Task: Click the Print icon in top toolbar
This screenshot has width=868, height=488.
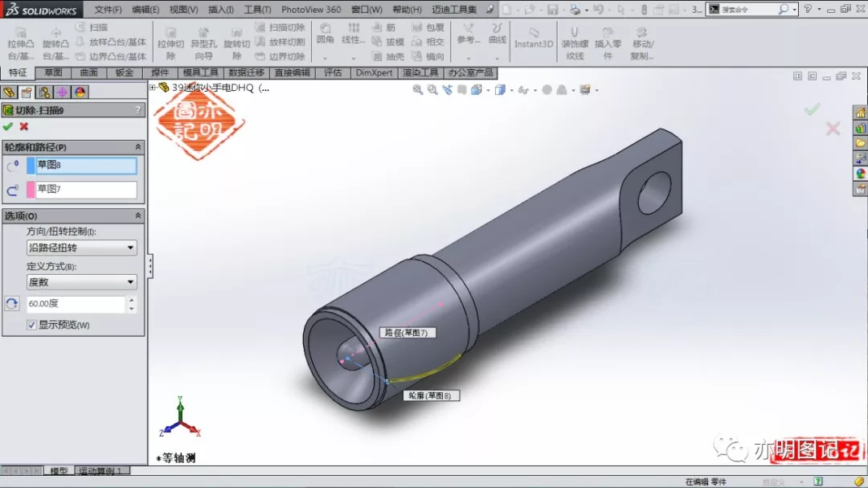Action: click(575, 10)
